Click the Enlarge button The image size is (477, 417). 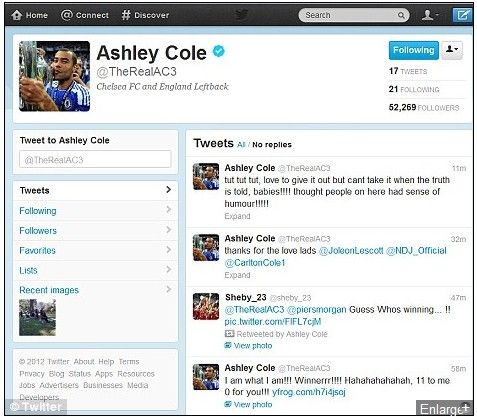[x=444, y=408]
